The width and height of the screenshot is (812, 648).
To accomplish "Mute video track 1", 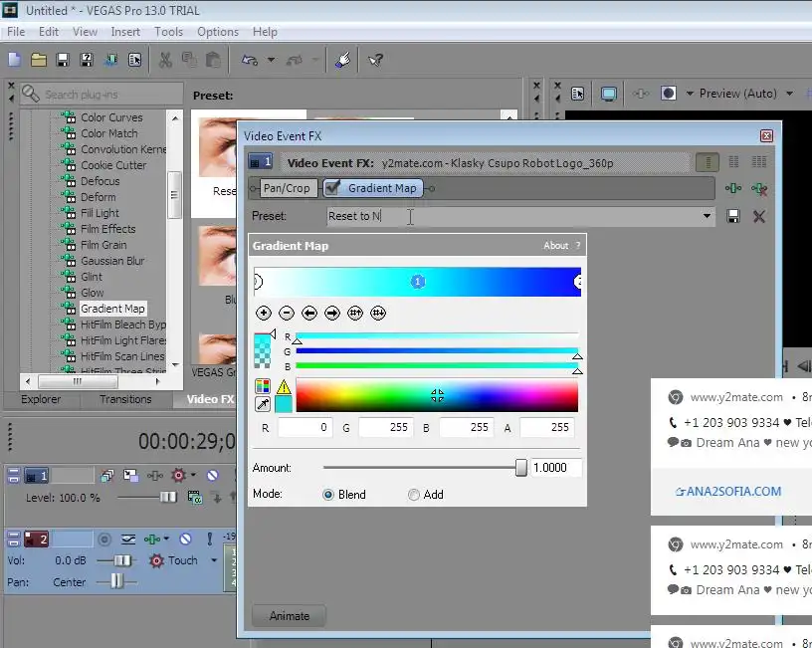I will [212, 476].
